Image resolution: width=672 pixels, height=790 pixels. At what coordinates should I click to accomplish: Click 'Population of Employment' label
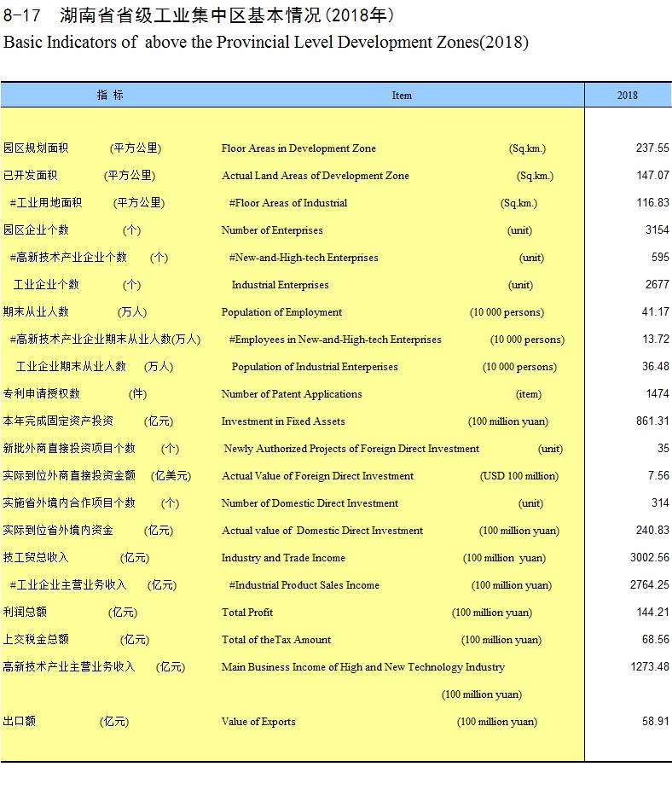[281, 312]
